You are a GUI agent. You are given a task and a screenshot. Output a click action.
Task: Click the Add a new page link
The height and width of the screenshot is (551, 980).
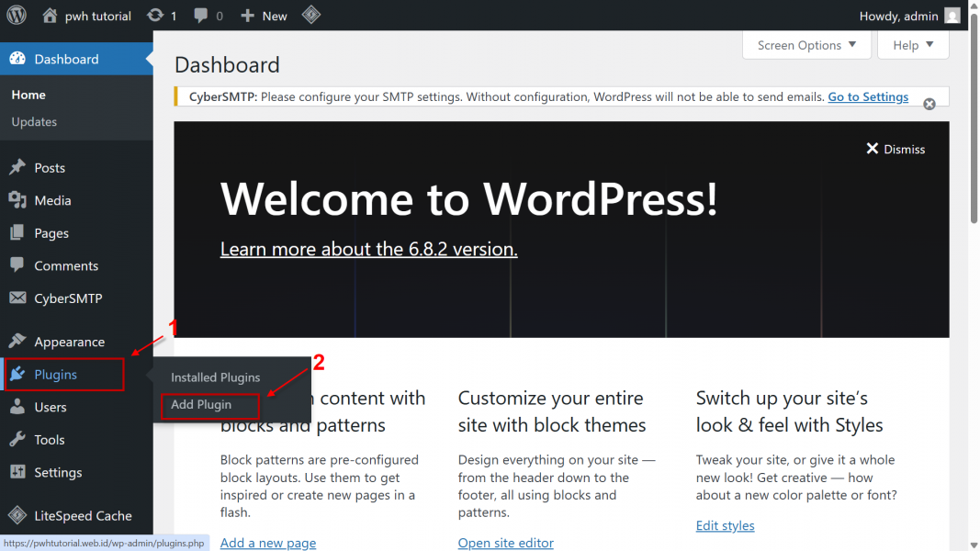[x=268, y=542]
